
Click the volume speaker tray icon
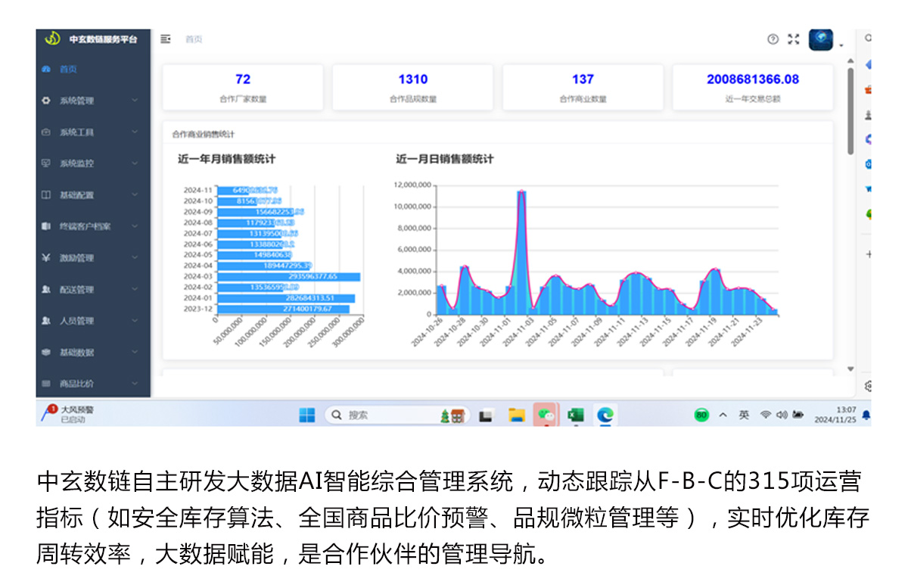click(x=782, y=415)
